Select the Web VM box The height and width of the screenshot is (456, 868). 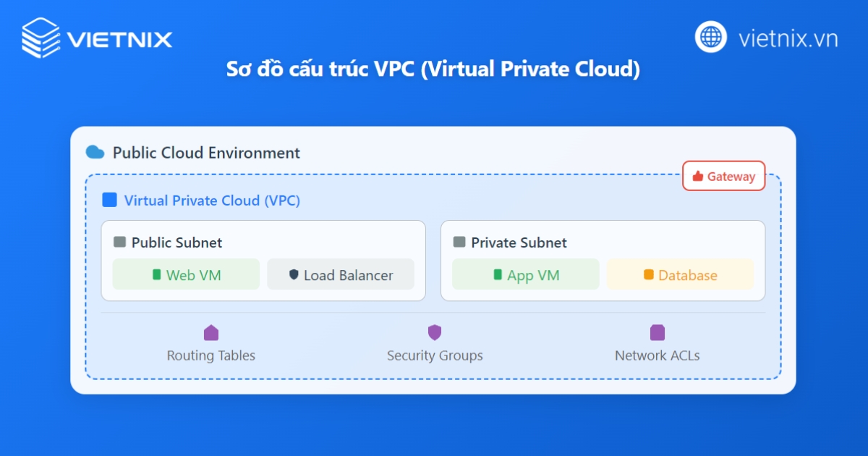pyautogui.click(x=186, y=274)
